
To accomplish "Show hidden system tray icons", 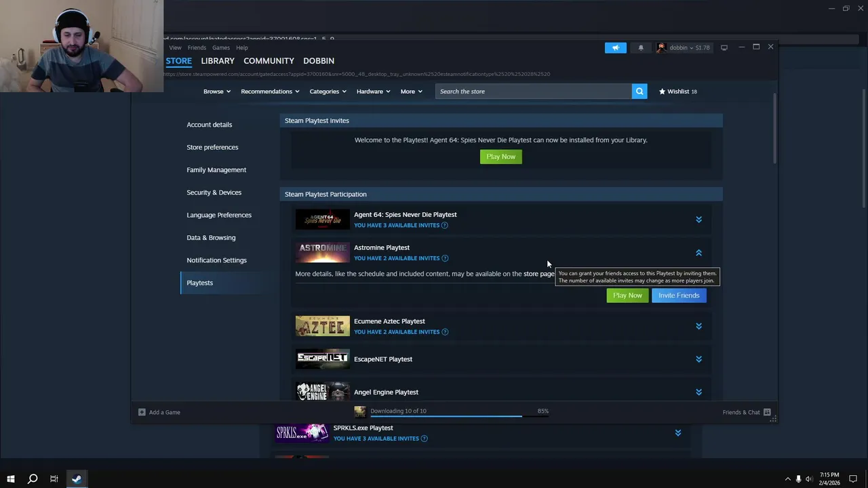I will point(787,479).
